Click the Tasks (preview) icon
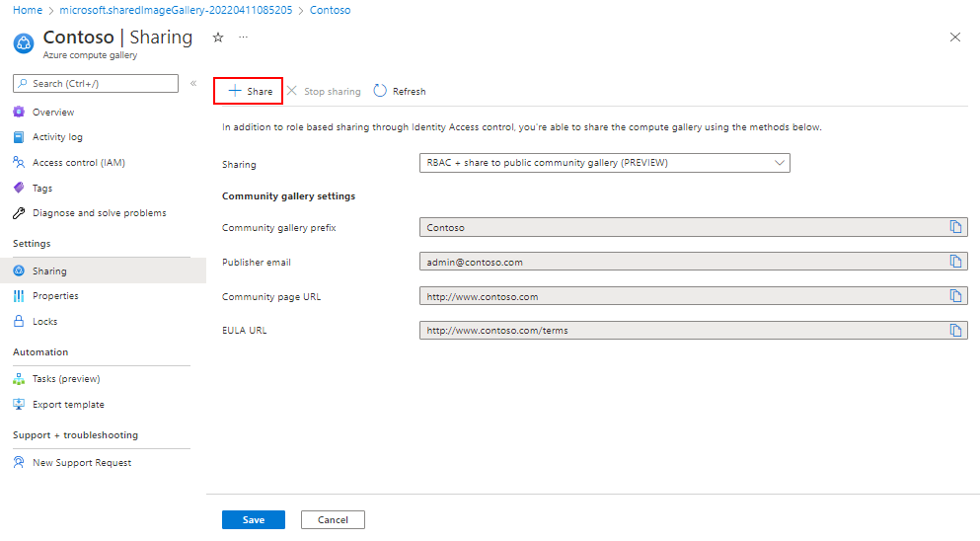The height and width of the screenshot is (541, 980). coord(19,379)
